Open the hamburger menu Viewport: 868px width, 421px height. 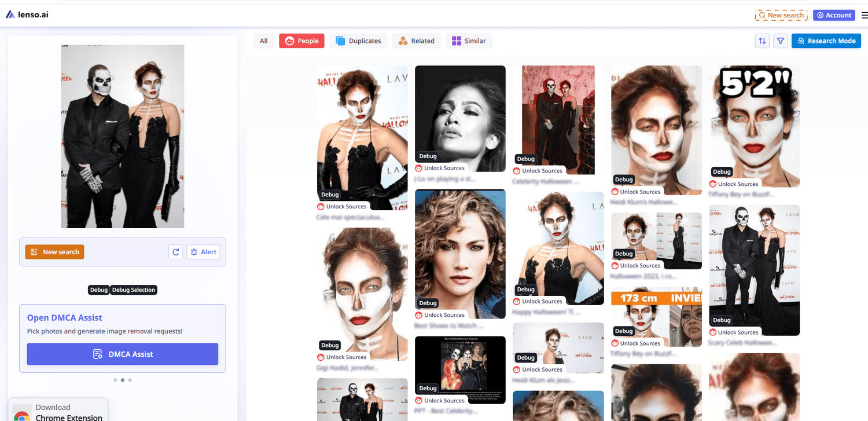point(865,15)
